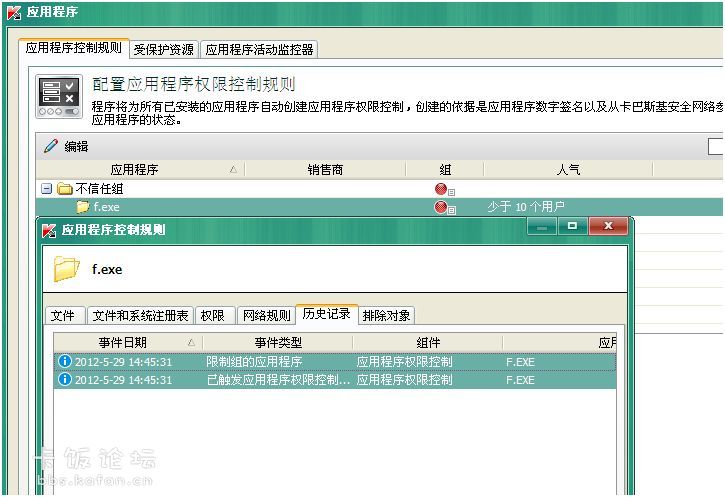Open the 权限 tab

click(x=213, y=316)
